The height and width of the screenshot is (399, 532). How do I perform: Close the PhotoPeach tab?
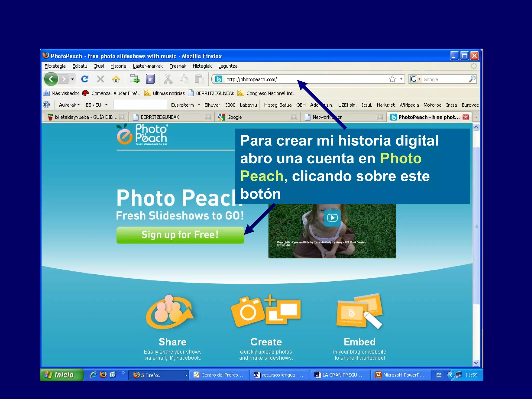click(465, 117)
